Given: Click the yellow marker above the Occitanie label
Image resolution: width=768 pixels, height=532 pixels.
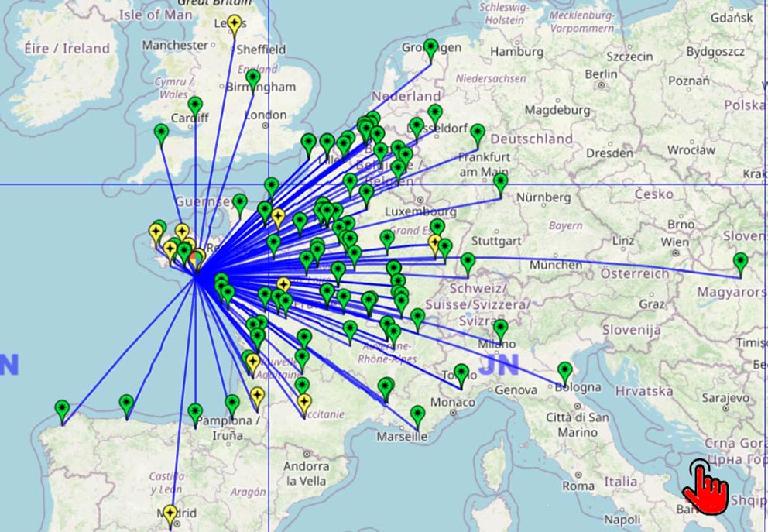Looking at the screenshot, I should pos(304,403).
